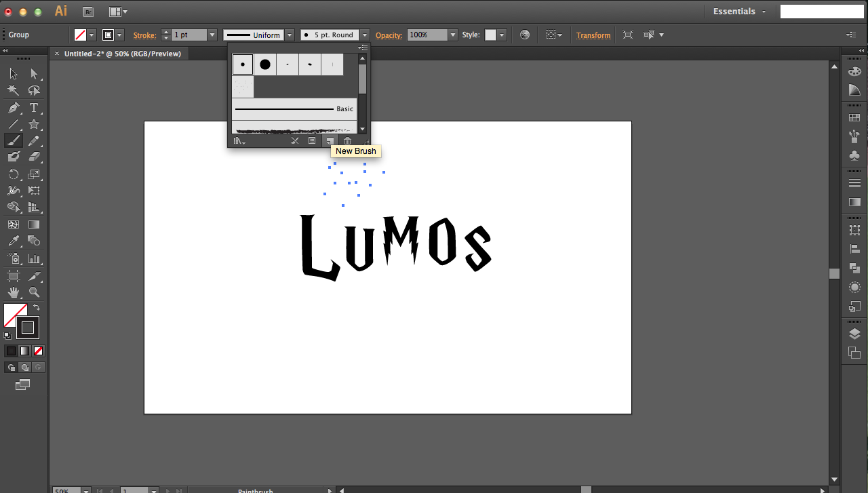Select the scatter dots brush thumbnail
The height and width of the screenshot is (493, 868).
click(x=243, y=87)
